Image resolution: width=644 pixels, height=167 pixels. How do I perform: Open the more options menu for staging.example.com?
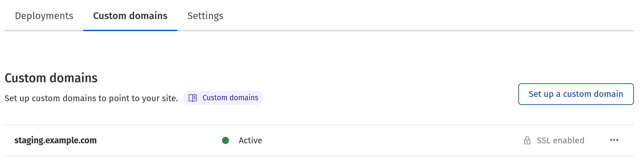(x=614, y=140)
